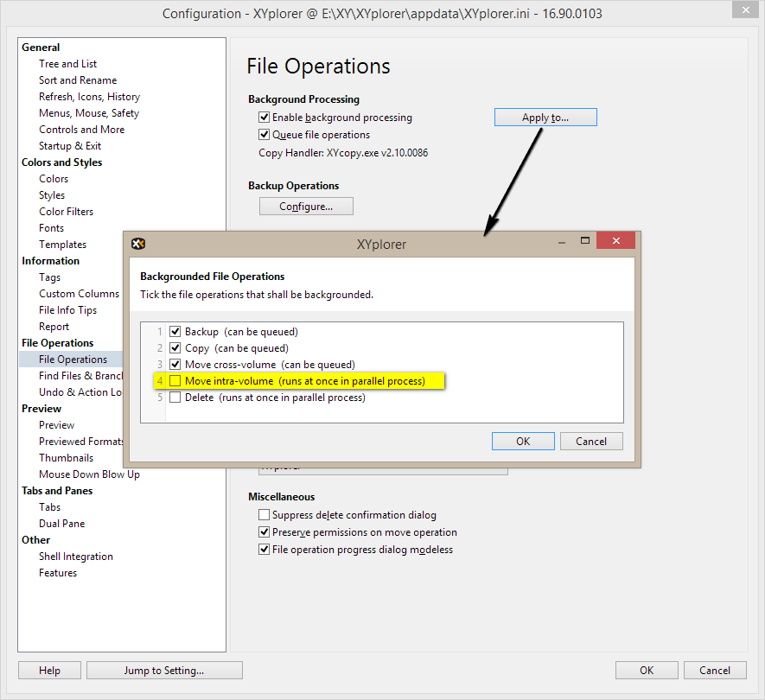Cancel the Backgrounded File Operations dialog
The width and height of the screenshot is (765, 700).
[591, 441]
